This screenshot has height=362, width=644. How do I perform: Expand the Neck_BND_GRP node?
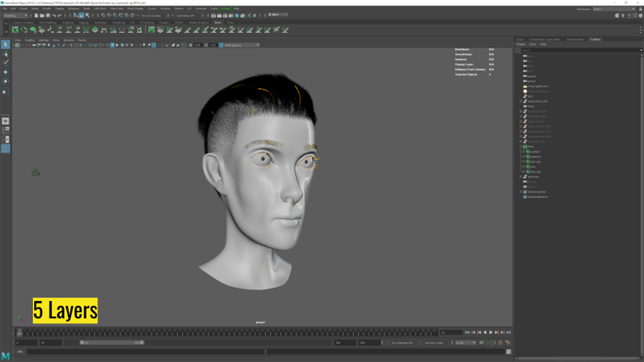click(x=521, y=101)
